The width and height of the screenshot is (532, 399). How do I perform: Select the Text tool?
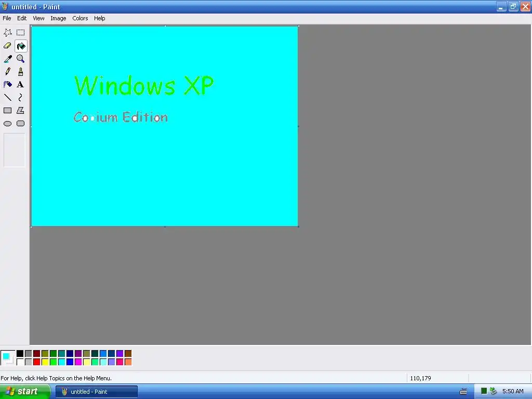pyautogui.click(x=21, y=85)
